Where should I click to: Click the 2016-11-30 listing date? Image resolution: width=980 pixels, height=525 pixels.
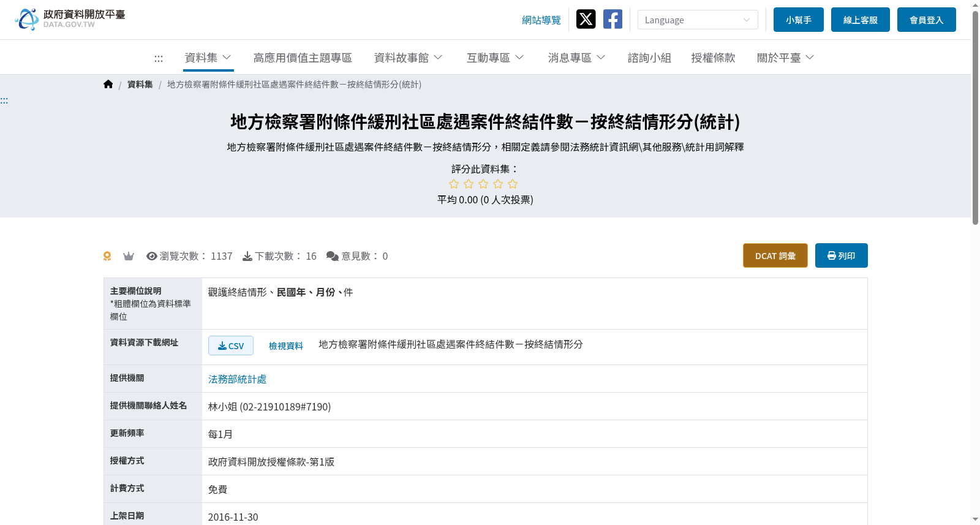[233, 517]
